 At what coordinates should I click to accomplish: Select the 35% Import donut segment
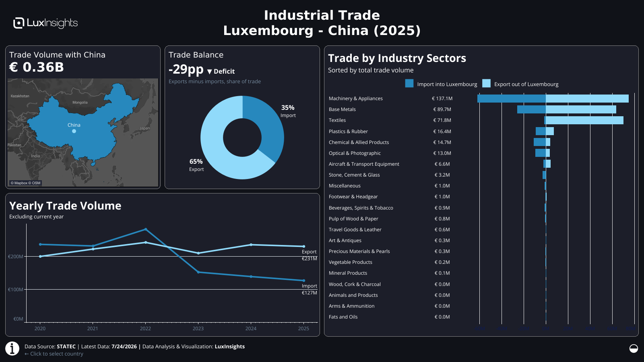click(x=267, y=125)
